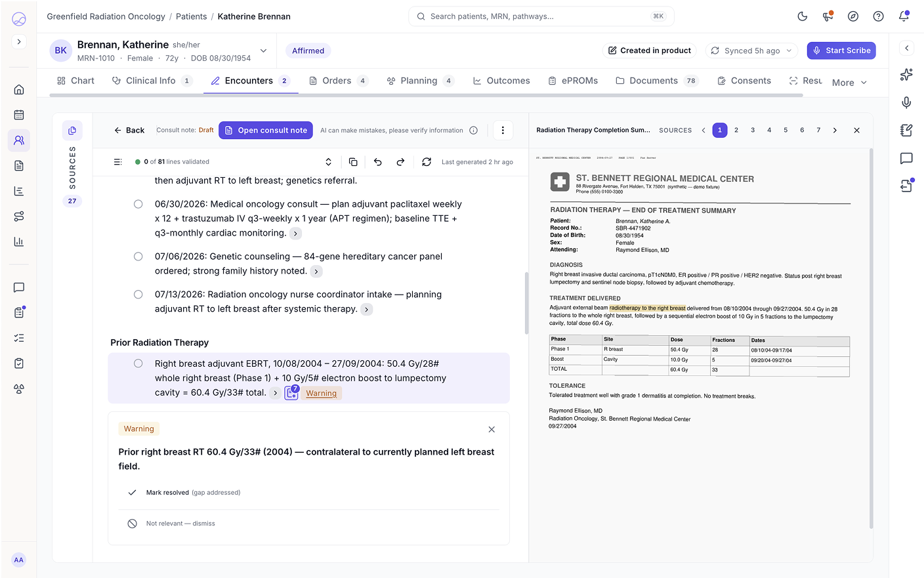
Task: Expand medical oncology consult source chevron
Action: (296, 234)
